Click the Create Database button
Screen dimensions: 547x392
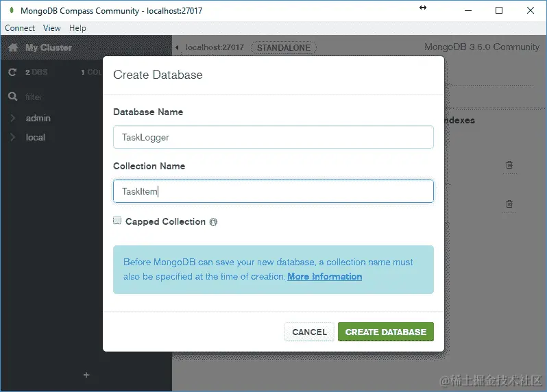(386, 332)
